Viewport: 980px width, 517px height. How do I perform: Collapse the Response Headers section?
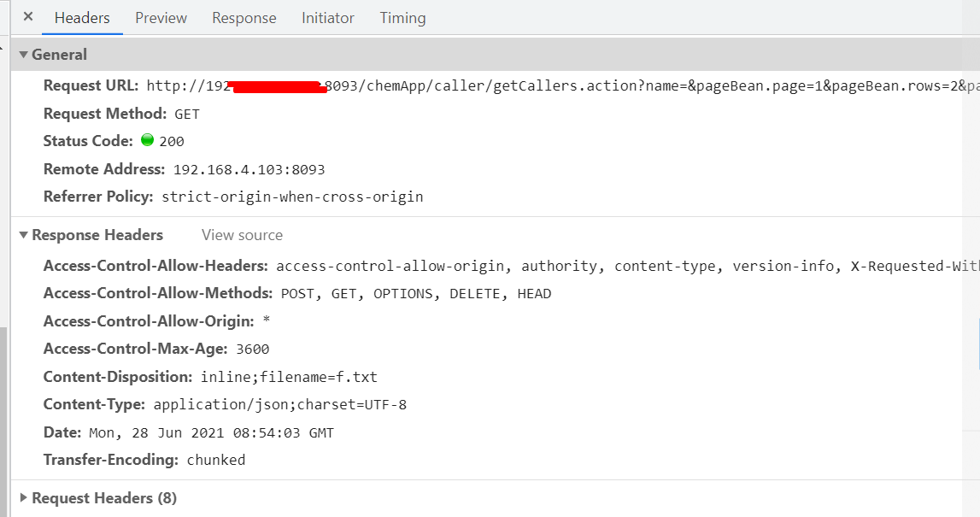click(x=24, y=235)
